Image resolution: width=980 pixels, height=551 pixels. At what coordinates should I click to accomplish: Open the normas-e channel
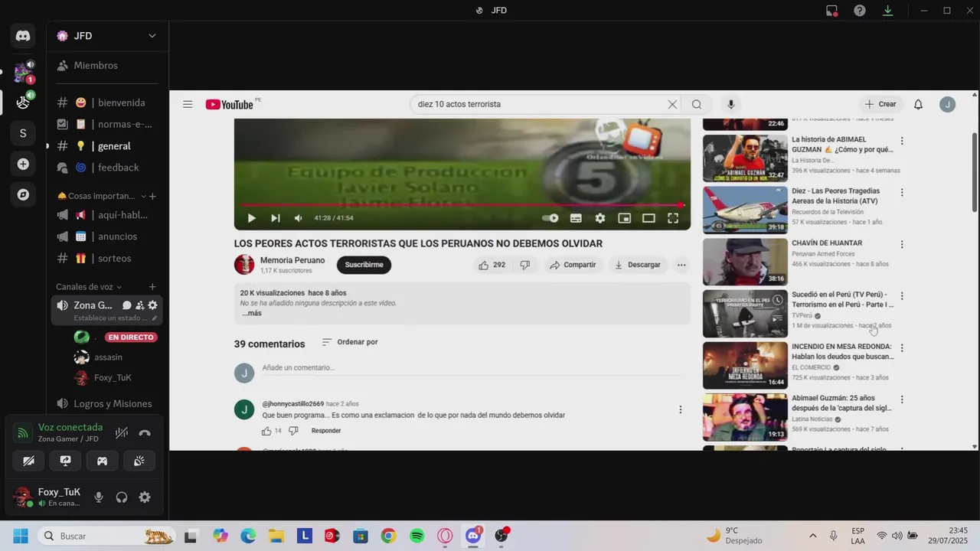coord(107,124)
